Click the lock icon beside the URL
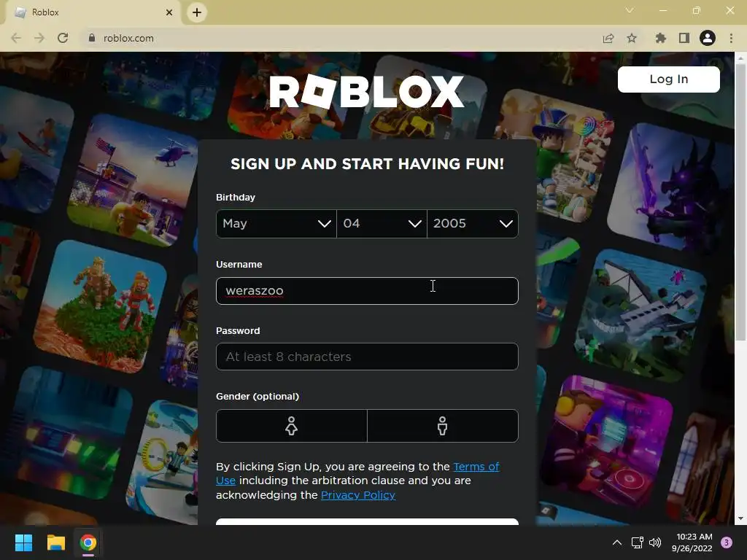Screen dimensions: 747x560 click(x=92, y=38)
